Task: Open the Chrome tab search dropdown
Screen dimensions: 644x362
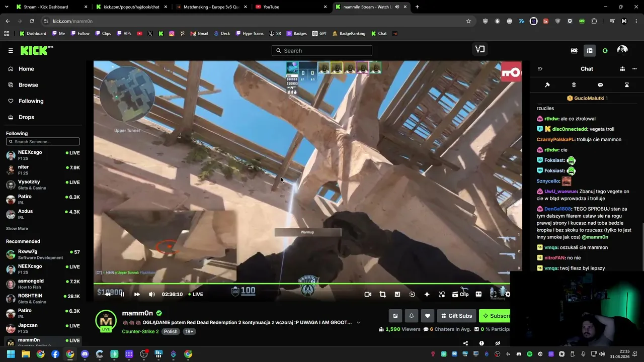Action: coord(8,7)
